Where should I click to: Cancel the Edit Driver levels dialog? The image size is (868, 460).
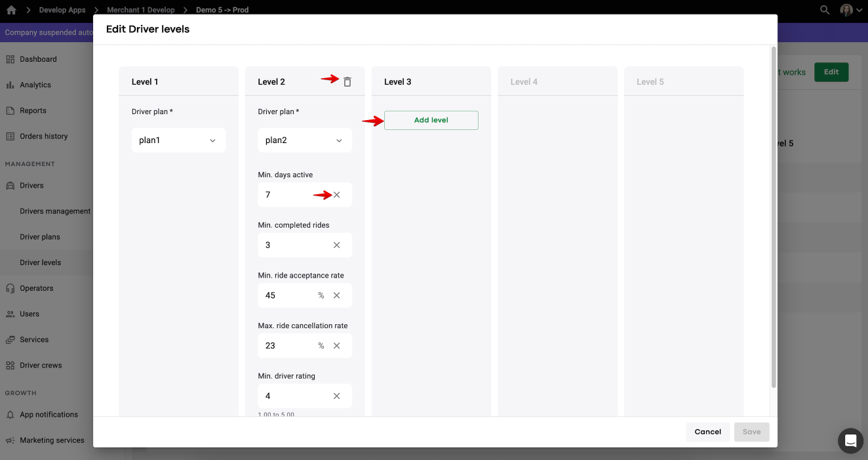click(x=708, y=432)
